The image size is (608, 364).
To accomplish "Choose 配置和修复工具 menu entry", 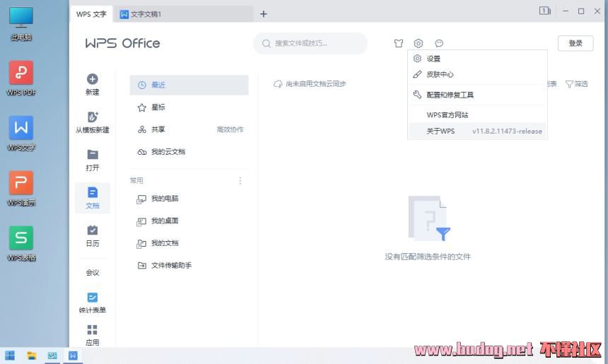I will point(477,95).
